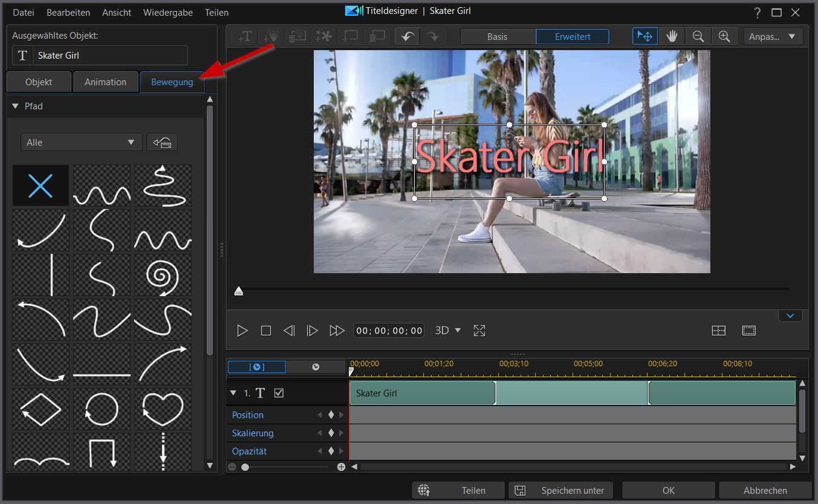Click the fullscreen preview icon
The height and width of the screenshot is (504, 818).
[479, 331]
